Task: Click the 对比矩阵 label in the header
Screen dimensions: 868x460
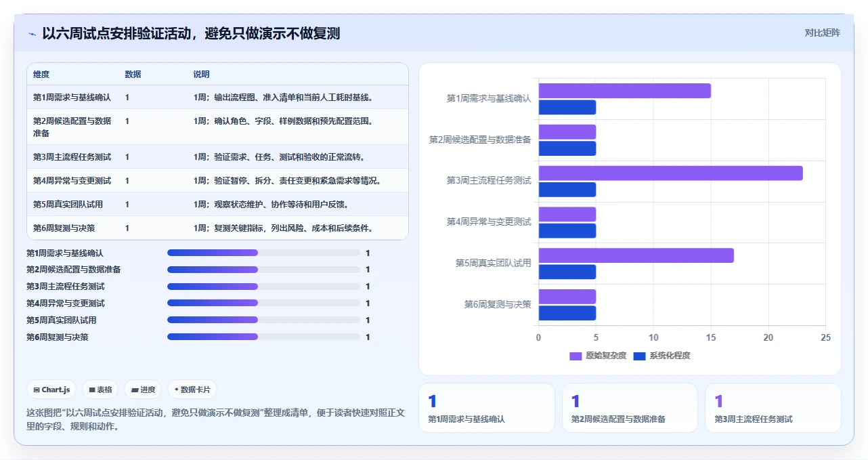Action: [x=822, y=33]
